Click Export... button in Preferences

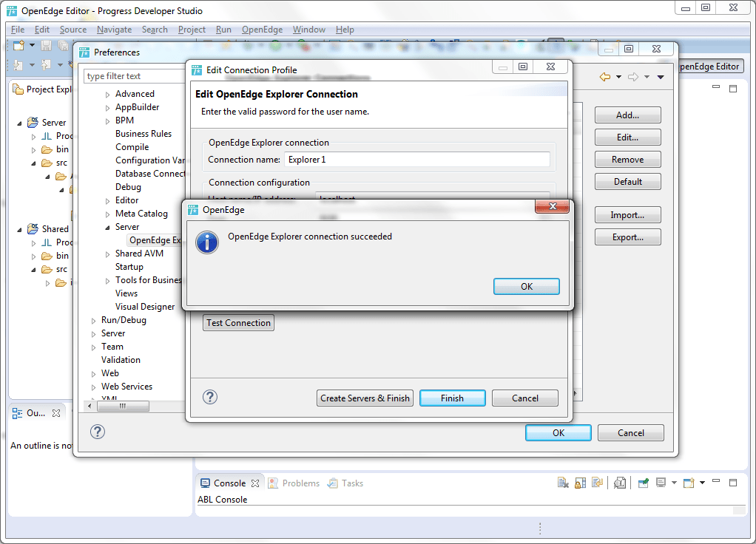pyautogui.click(x=628, y=237)
